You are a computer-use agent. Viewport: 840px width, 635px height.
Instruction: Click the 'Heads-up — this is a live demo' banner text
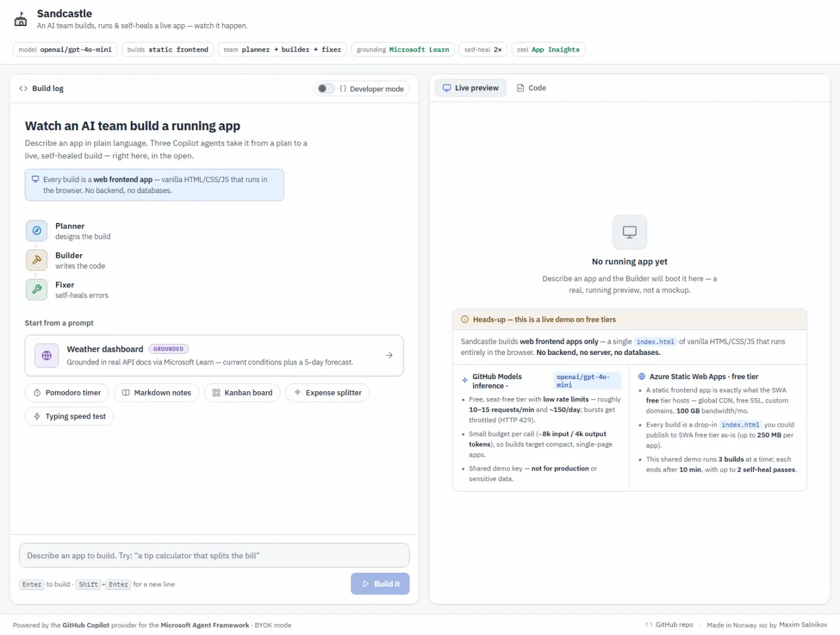[544, 319]
